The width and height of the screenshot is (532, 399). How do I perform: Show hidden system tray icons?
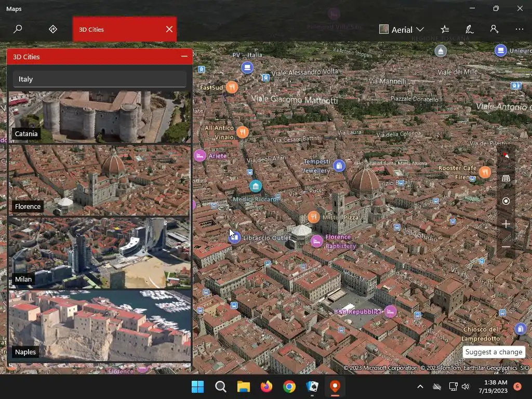click(x=420, y=387)
